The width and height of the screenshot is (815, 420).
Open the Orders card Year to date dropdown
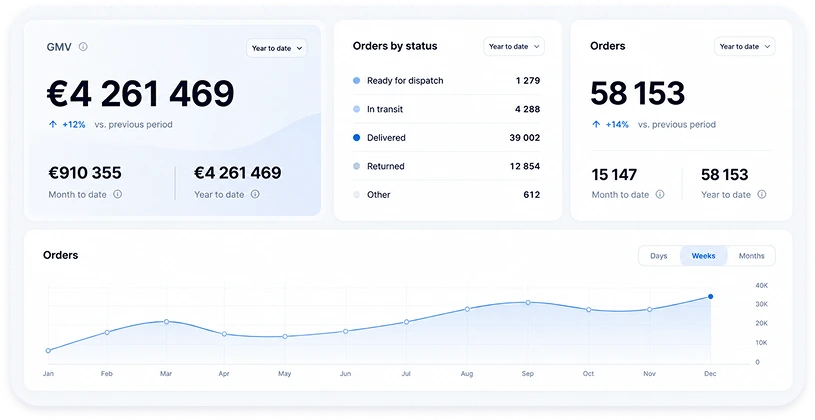click(744, 46)
